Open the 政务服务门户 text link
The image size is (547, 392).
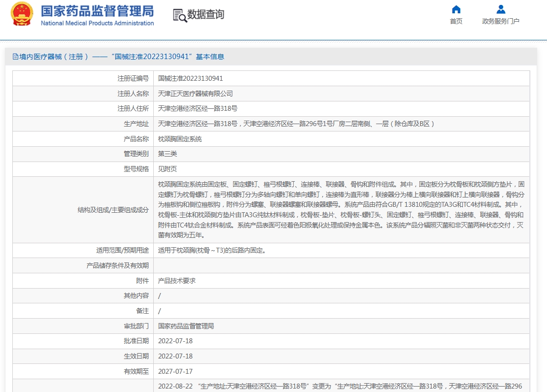(501, 21)
